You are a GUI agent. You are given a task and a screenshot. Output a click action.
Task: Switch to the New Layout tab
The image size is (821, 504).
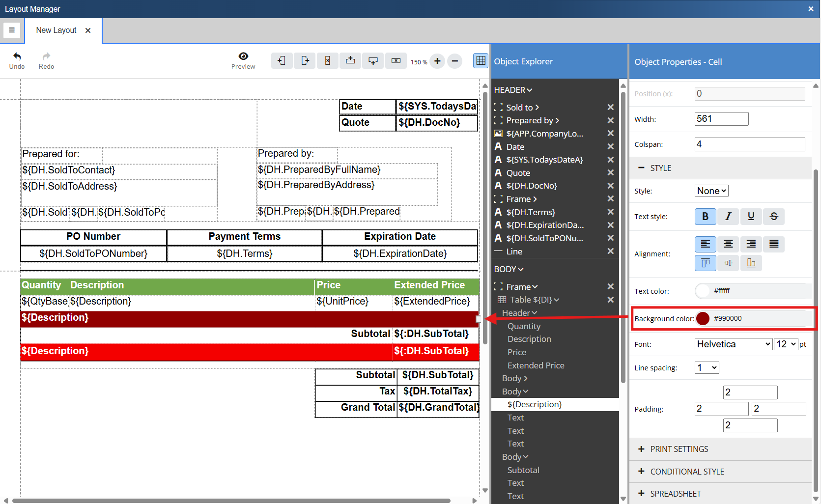pyautogui.click(x=56, y=30)
